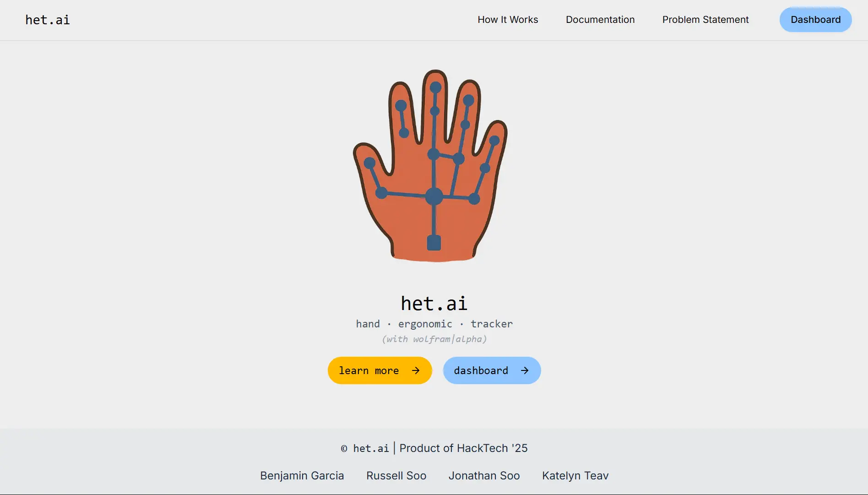Click the het.ai heading under the hand
The image size is (868, 495).
tap(434, 303)
